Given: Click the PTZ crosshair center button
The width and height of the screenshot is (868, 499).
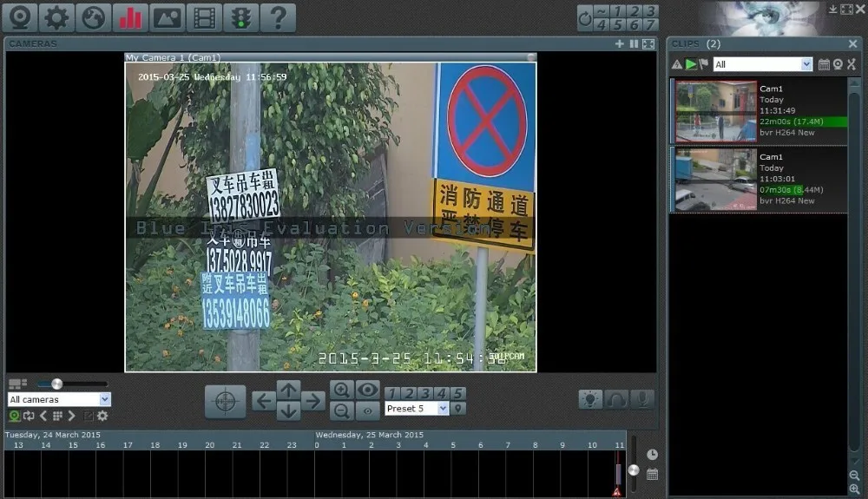Looking at the screenshot, I should click(x=225, y=401).
